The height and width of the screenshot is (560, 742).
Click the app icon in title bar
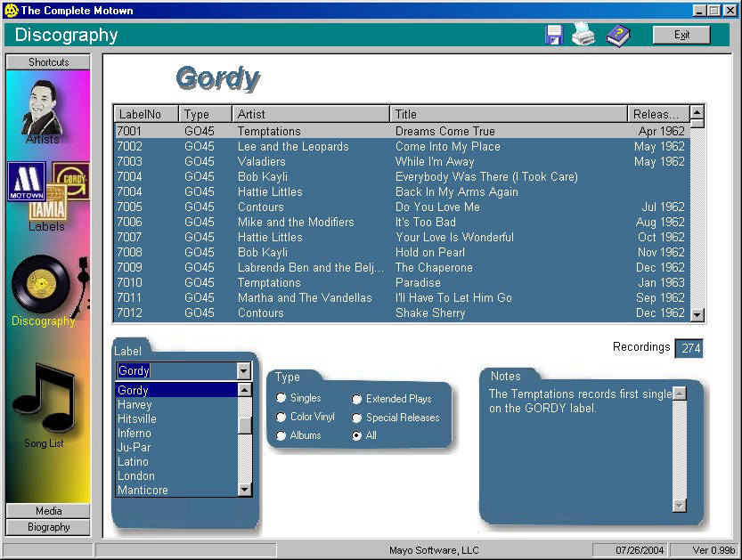pos(12,11)
